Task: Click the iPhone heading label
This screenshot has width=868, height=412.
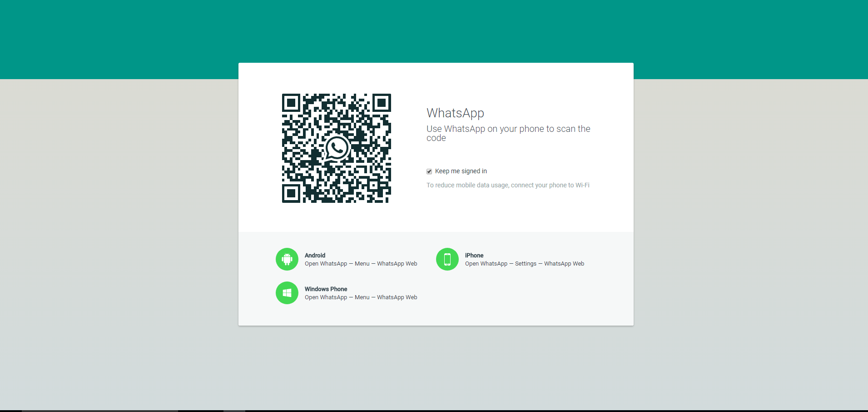Action: point(474,256)
